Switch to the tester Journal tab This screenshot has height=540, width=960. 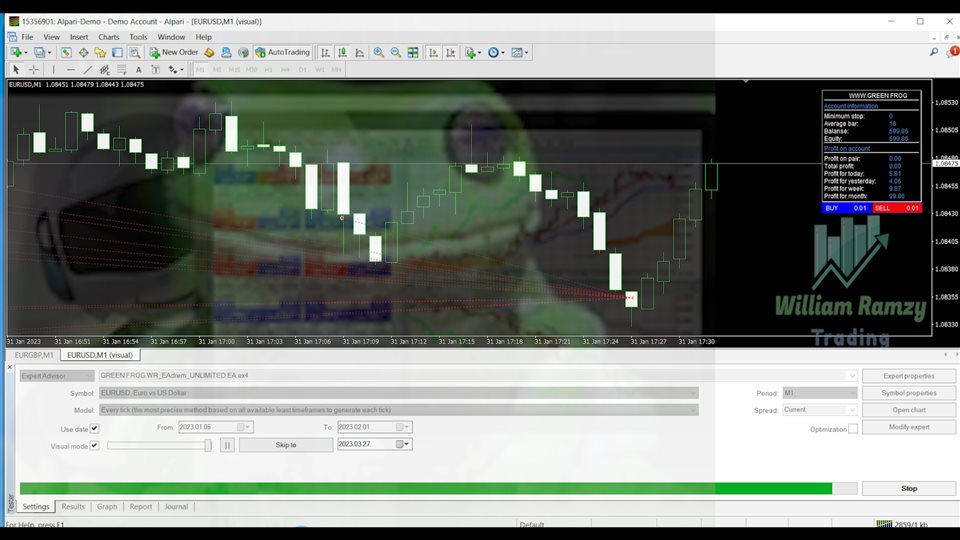pyautogui.click(x=176, y=507)
